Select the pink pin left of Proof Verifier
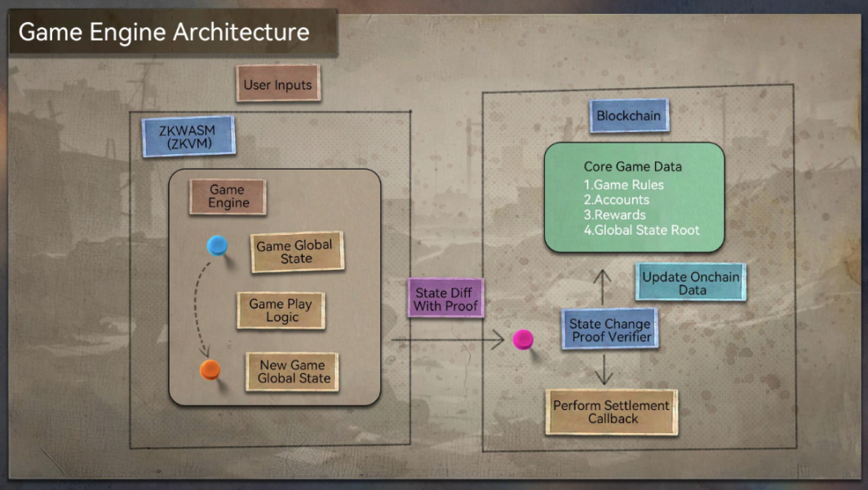The height and width of the screenshot is (490, 868). coord(523,339)
